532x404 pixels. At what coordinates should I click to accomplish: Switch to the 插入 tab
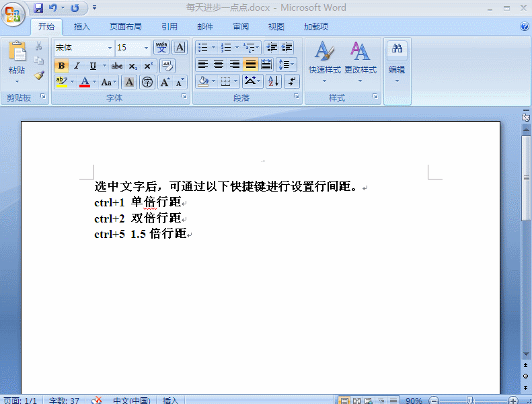[x=82, y=26]
